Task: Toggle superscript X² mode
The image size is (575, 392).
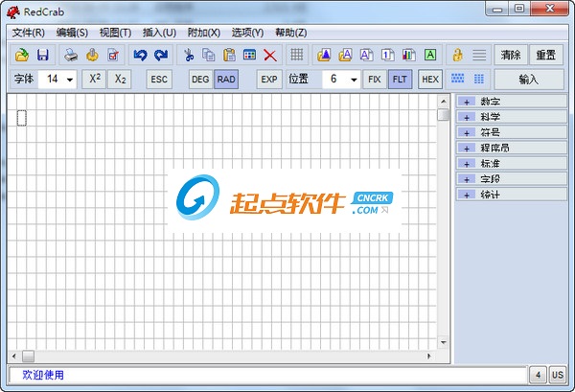Action: point(95,79)
